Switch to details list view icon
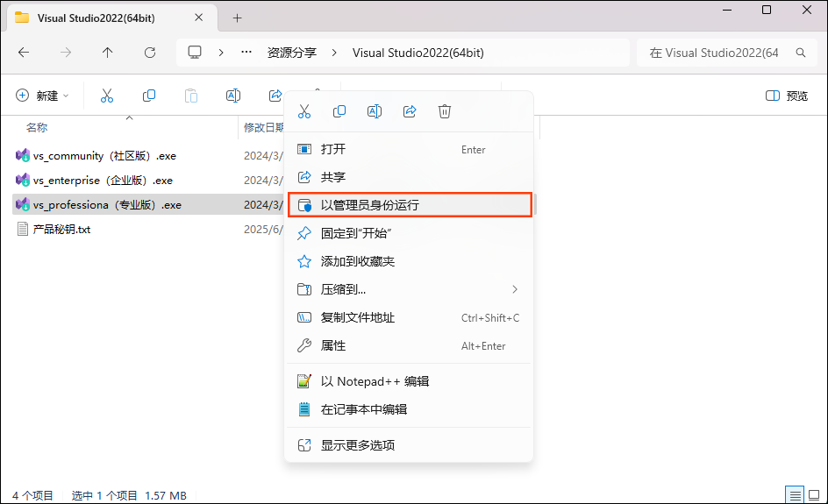828x504 pixels. [795, 495]
